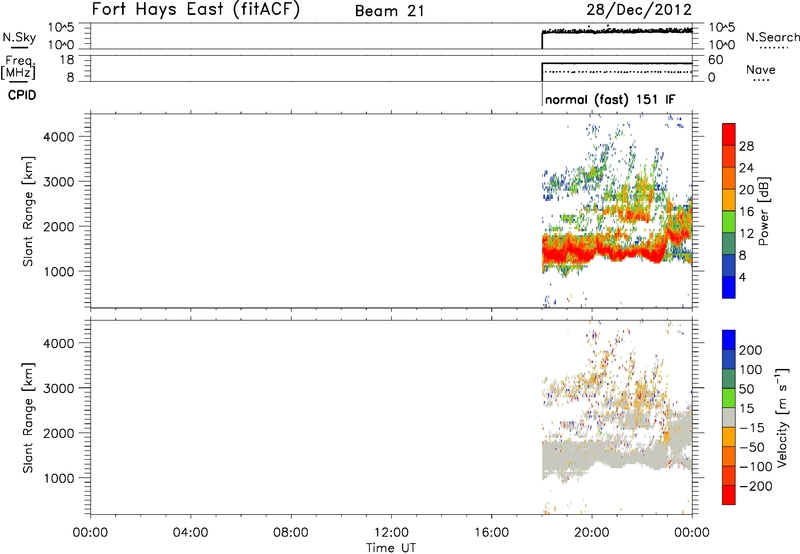Click the 'Velocity [m s-1]' color bar label
The height and width of the screenshot is (554, 800).
781,417
